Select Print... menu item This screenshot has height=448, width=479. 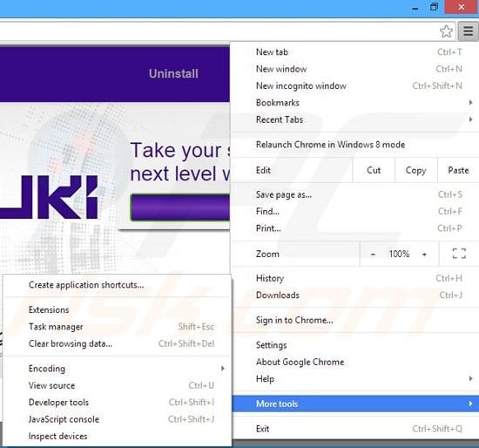click(x=355, y=228)
